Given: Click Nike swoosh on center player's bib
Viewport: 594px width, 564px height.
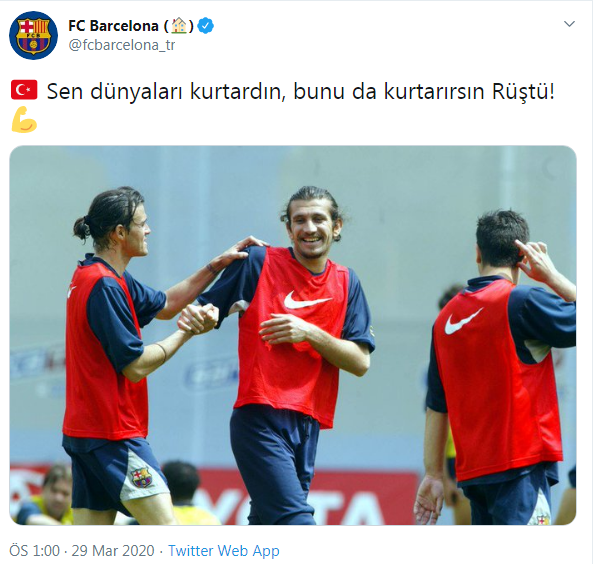Looking at the screenshot, I should coord(308,300).
